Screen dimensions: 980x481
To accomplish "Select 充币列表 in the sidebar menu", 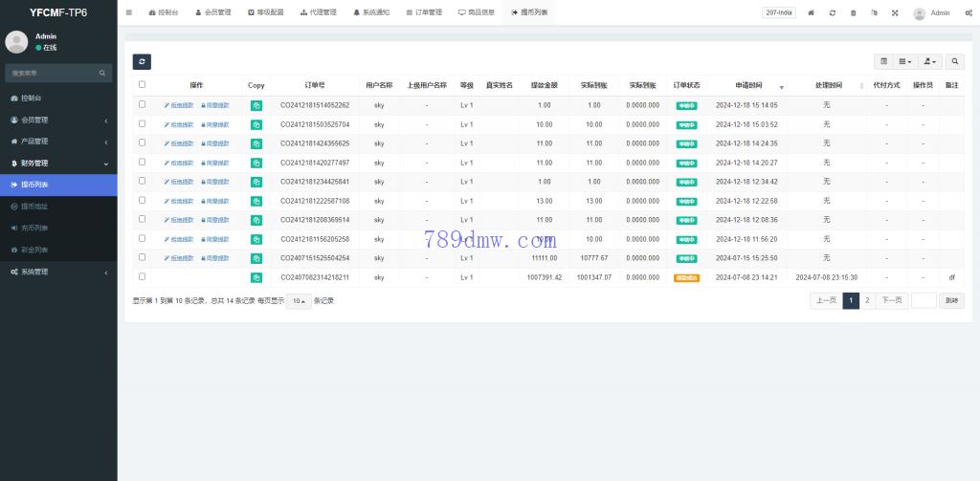I will (34, 228).
